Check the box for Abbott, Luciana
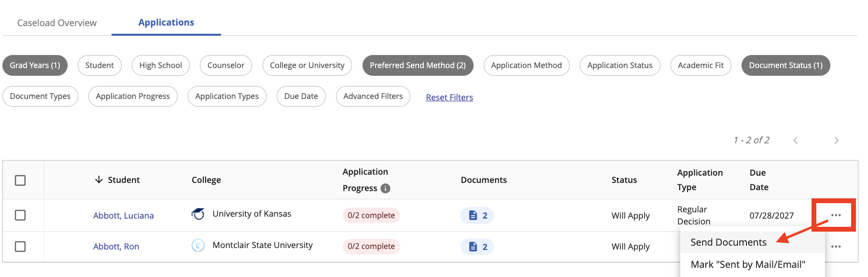Image resolution: width=868 pixels, height=277 pixels. tap(20, 215)
